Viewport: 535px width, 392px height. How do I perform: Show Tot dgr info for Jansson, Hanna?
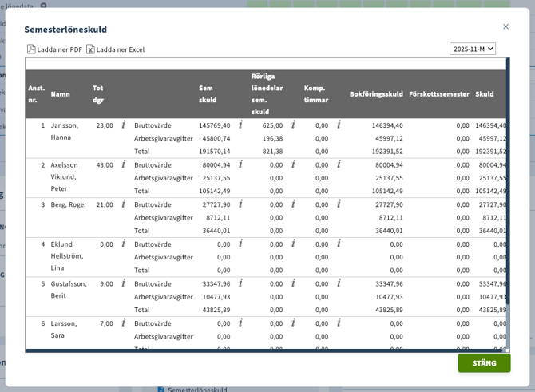coord(124,125)
